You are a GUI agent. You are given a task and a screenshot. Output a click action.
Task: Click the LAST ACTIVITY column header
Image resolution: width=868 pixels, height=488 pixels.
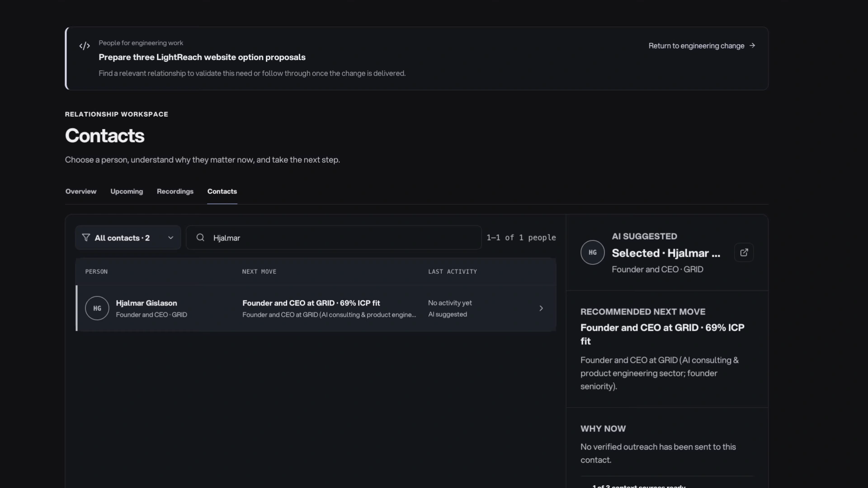pos(453,272)
